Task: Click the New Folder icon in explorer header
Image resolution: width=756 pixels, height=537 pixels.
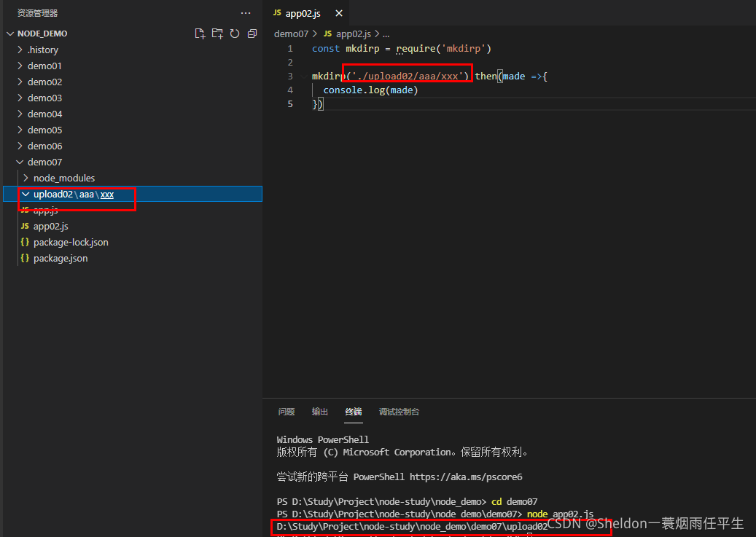Action: tap(217, 34)
